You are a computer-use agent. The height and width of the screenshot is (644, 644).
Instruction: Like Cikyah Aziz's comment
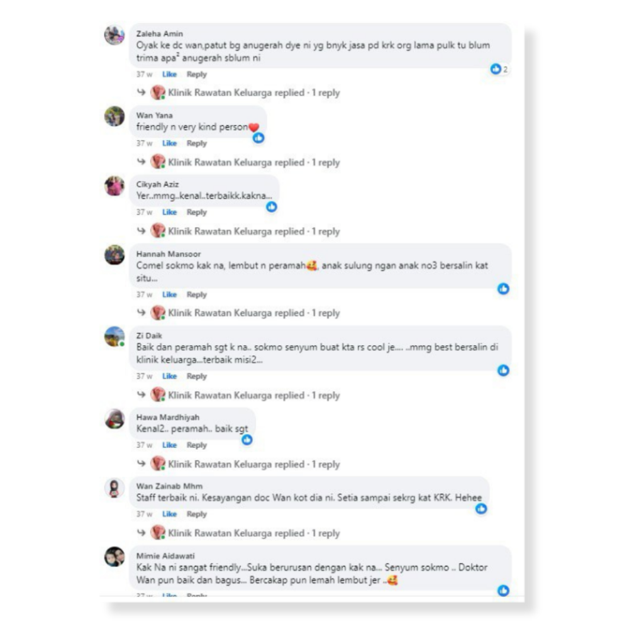[169, 213]
